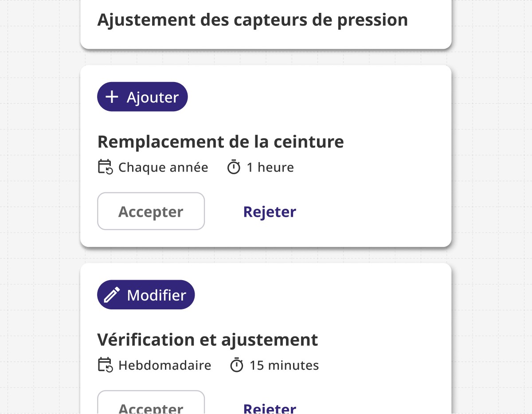Reject the Remplacement de la ceinture suggestion
This screenshot has height=414, width=532.
[x=270, y=211]
